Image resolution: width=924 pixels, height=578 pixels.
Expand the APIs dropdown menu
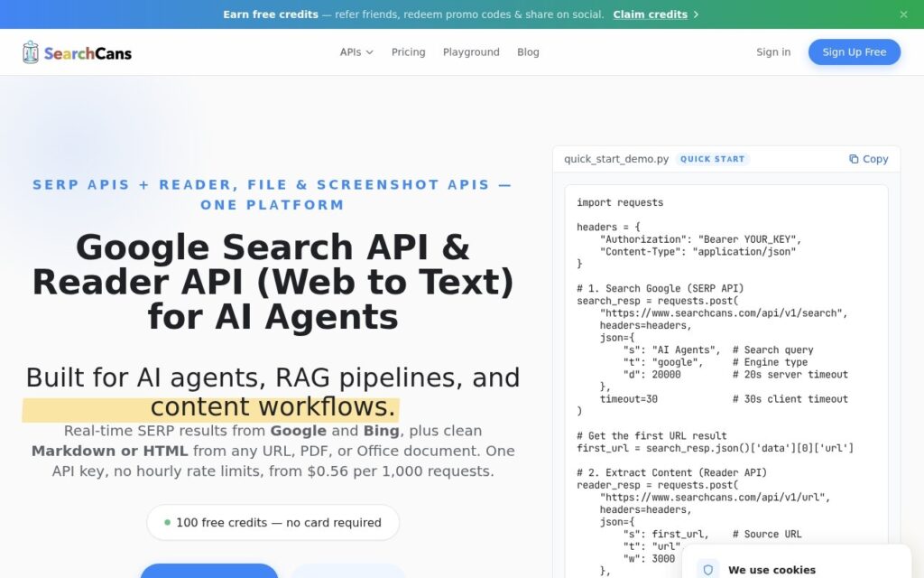pos(356,51)
